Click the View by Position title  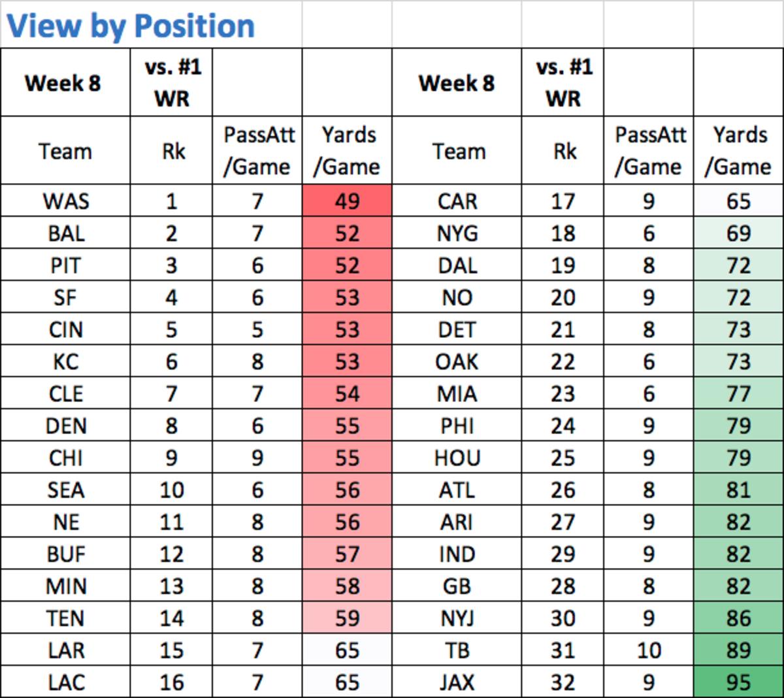click(130, 26)
